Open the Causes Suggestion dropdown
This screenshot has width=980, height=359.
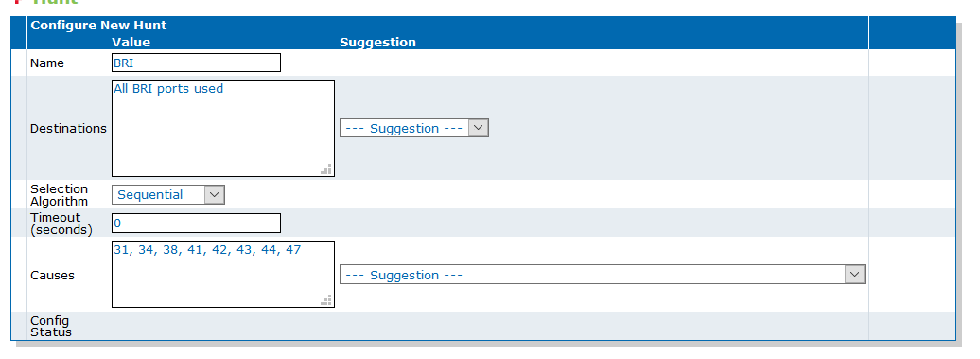click(x=603, y=275)
